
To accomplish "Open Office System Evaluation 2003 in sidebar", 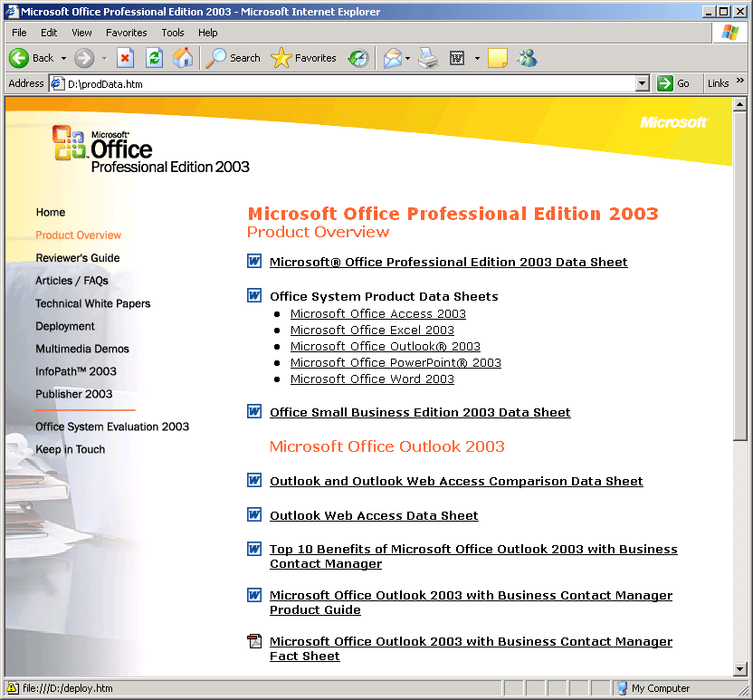I will pos(112,427).
